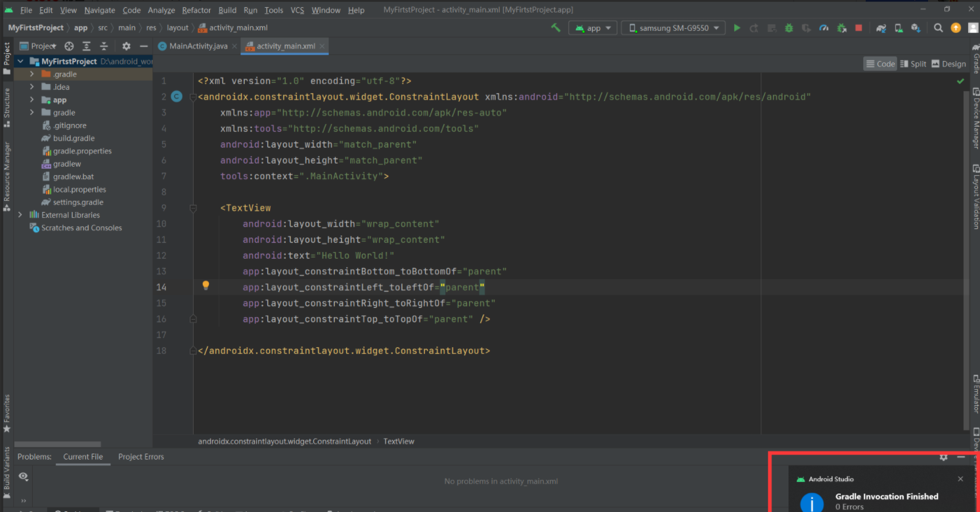Open the Profiler gauge icon
This screenshot has width=980, height=512.
(824, 28)
